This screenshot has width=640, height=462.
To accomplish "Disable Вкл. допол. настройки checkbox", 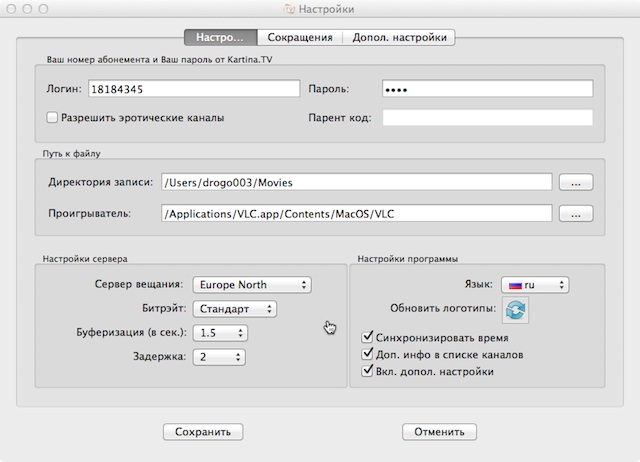I will [x=368, y=371].
